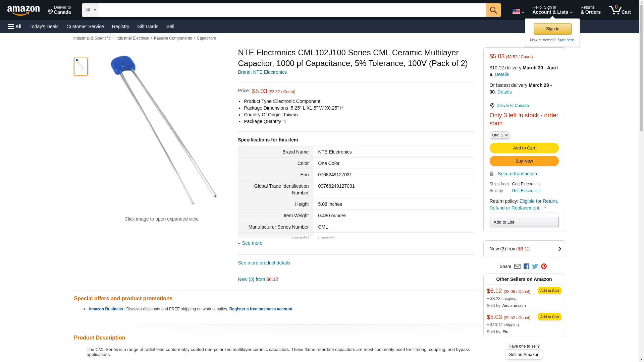The width and height of the screenshot is (644, 362).
Task: Share product on Facebook
Action: click(526, 266)
